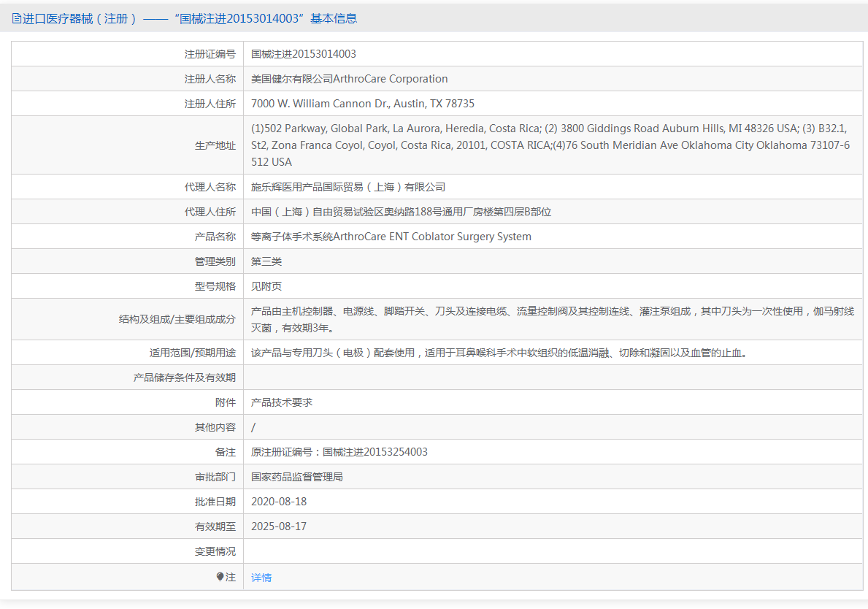Screen dimensions: 868x609
Task: Click the document icon beside 进口医疗器械 header
Action: point(17,19)
